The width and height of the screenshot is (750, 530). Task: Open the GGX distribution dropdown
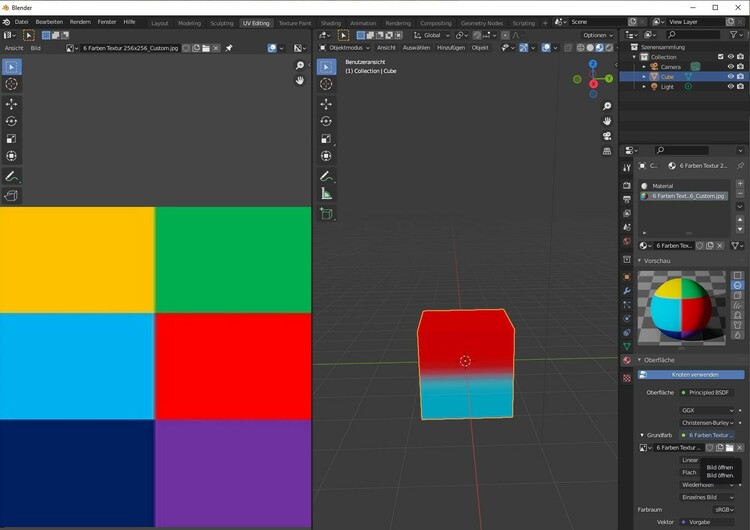[x=708, y=410]
